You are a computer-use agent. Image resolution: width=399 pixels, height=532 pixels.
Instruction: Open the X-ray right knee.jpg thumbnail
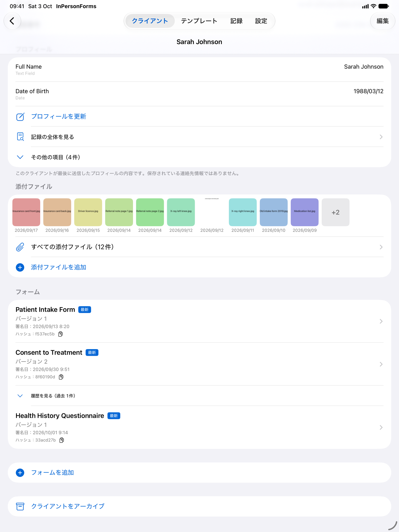243,212
